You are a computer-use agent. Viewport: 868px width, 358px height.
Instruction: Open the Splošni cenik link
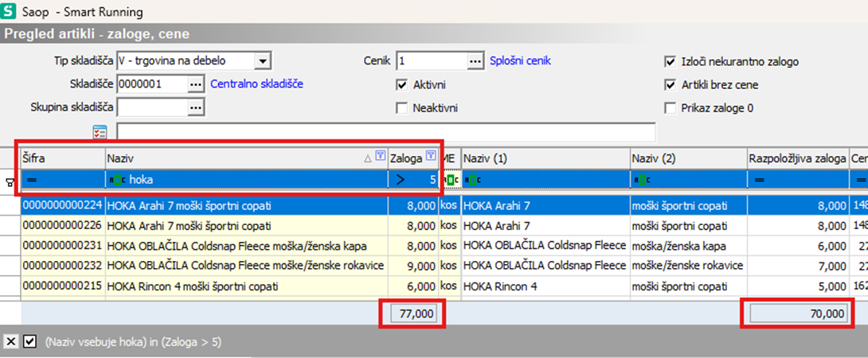pos(520,61)
